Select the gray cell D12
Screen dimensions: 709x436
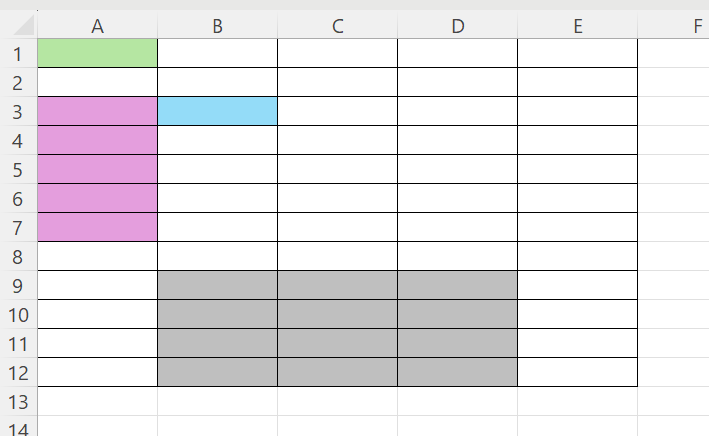pos(457,372)
